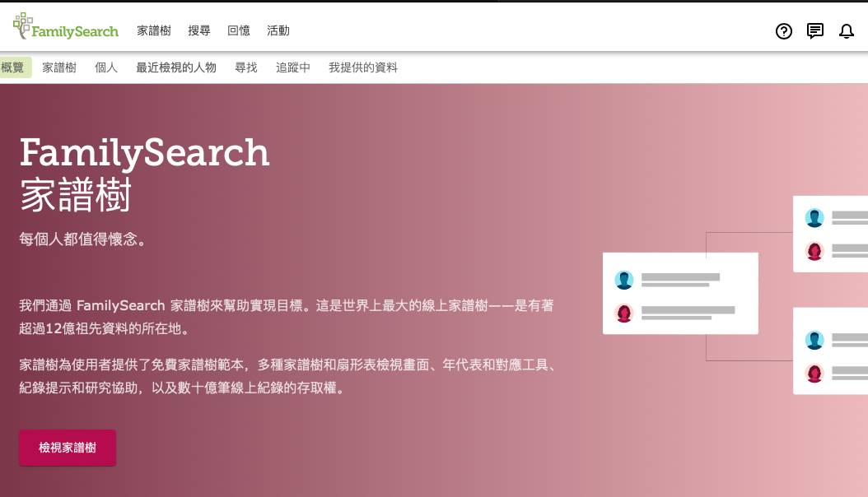
Task: Switch to the 最近檢視的人物 tab
Action: [176, 67]
